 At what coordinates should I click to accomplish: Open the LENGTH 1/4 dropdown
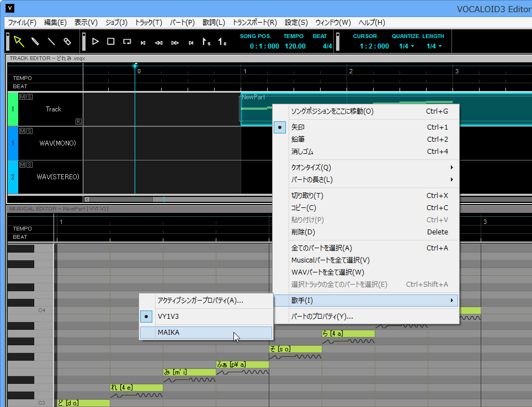coord(434,46)
